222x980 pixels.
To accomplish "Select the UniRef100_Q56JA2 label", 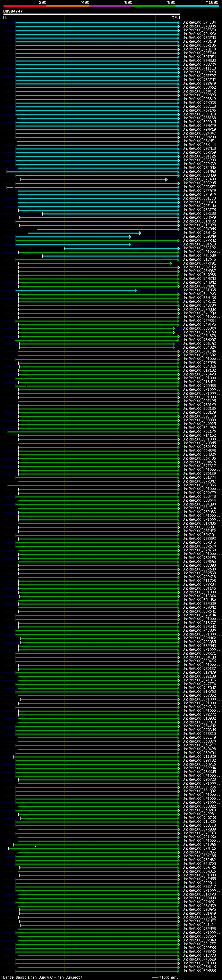I will 199,344.
